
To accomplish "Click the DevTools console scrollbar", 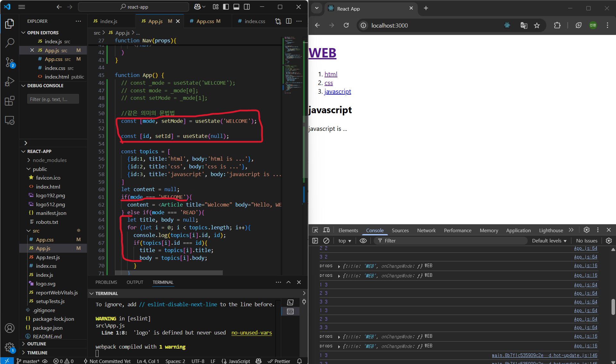I will tap(613, 307).
